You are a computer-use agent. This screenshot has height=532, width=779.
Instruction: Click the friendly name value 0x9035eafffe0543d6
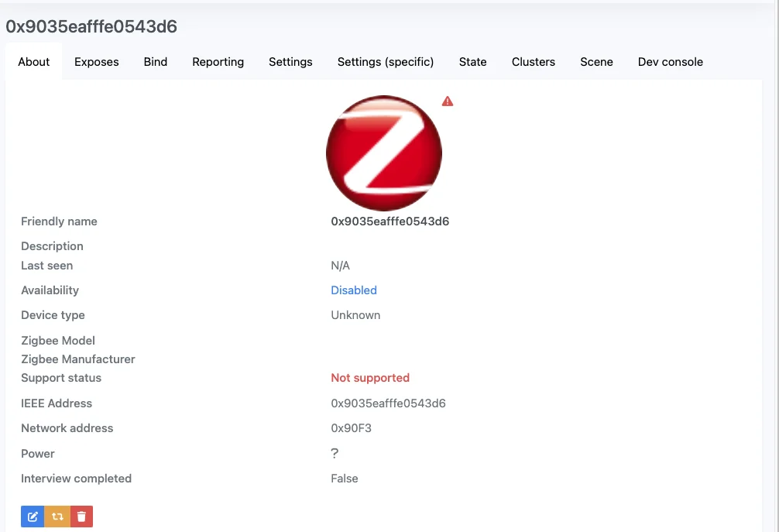coord(390,221)
